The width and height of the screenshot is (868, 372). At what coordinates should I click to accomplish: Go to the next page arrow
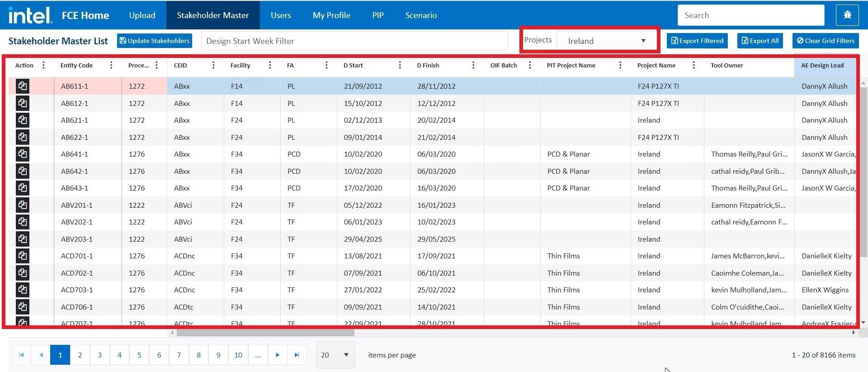[278, 355]
